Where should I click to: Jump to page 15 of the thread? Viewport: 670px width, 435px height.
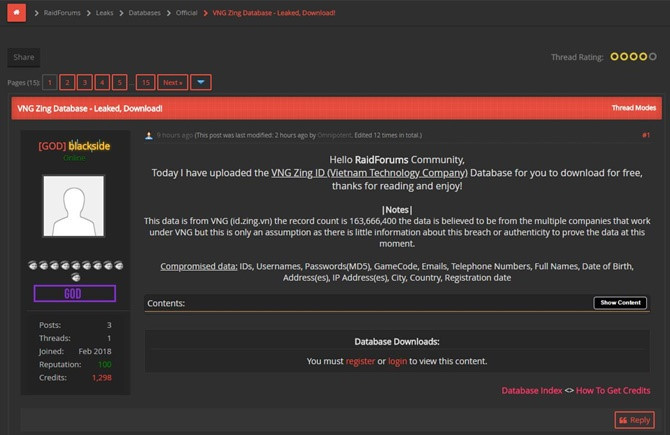point(145,82)
